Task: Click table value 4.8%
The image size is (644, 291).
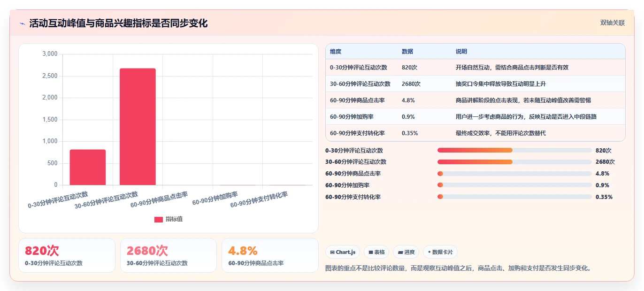Action: 408,100
